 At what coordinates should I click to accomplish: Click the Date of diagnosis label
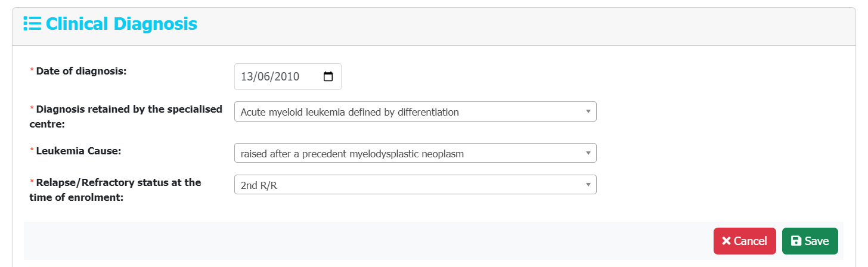click(82, 71)
